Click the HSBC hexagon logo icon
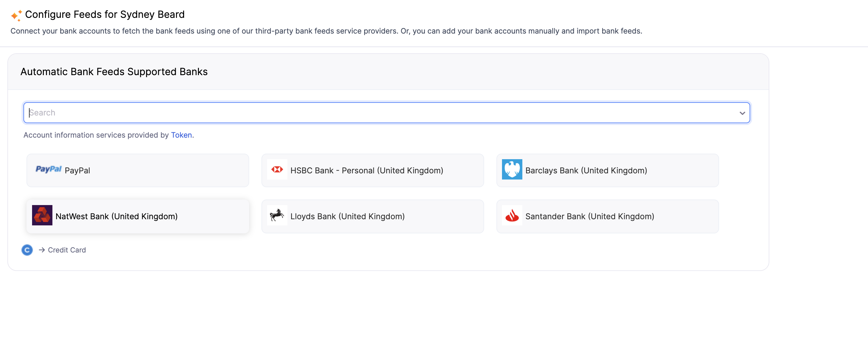The height and width of the screenshot is (347, 868). pos(277,170)
